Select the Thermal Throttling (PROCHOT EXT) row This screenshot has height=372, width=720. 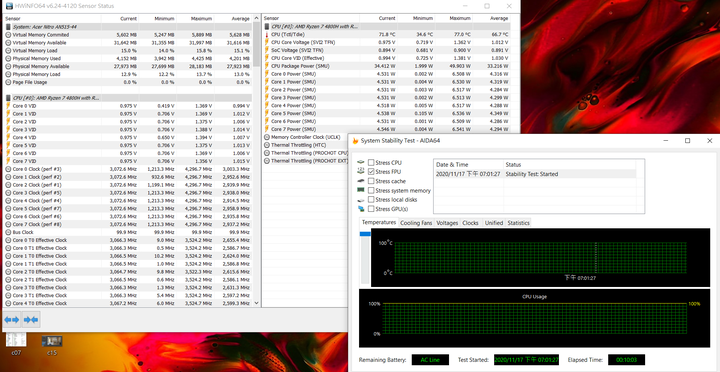point(306,161)
